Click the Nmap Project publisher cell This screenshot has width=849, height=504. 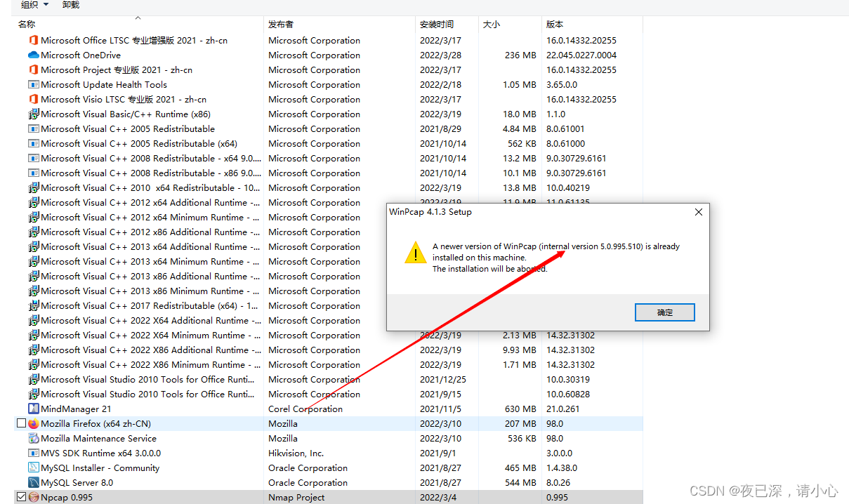point(296,497)
